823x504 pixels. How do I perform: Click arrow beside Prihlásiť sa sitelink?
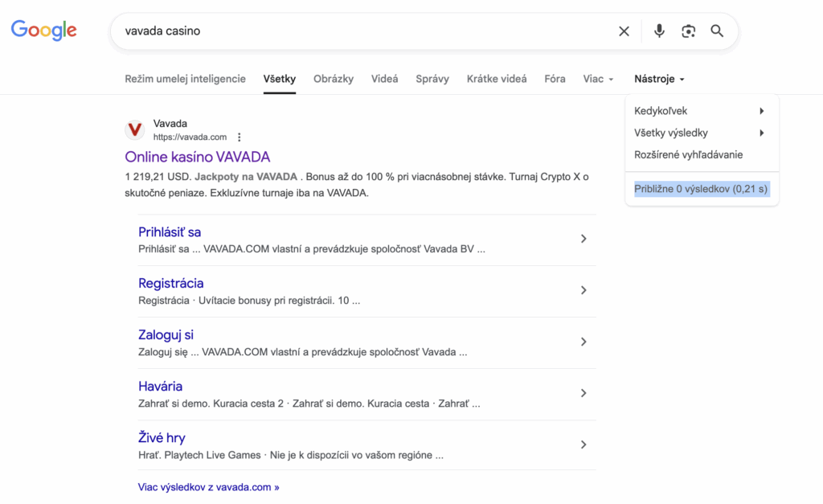pyautogui.click(x=583, y=239)
